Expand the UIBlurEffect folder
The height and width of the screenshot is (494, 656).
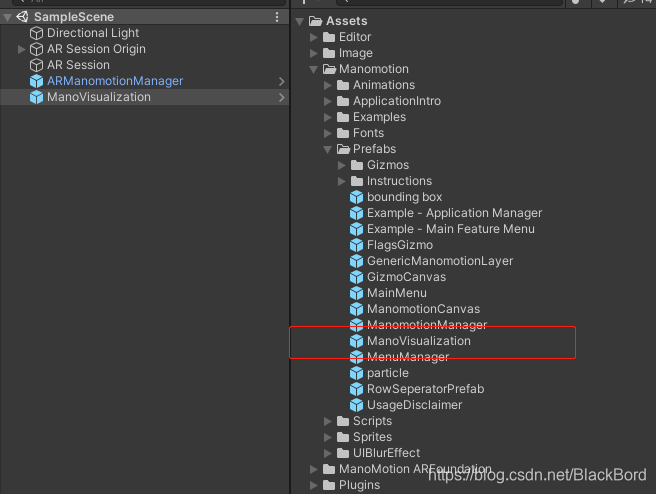pos(328,453)
